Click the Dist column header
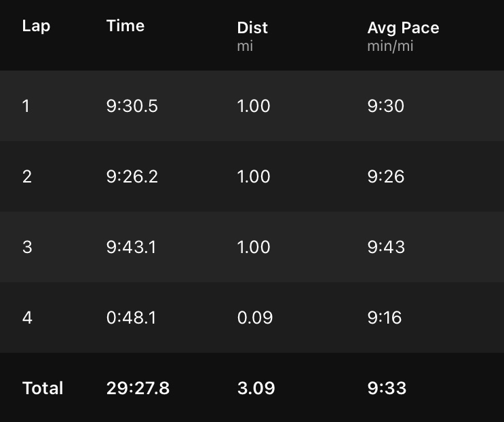Viewport: 504px width, 422px height. pos(252,28)
